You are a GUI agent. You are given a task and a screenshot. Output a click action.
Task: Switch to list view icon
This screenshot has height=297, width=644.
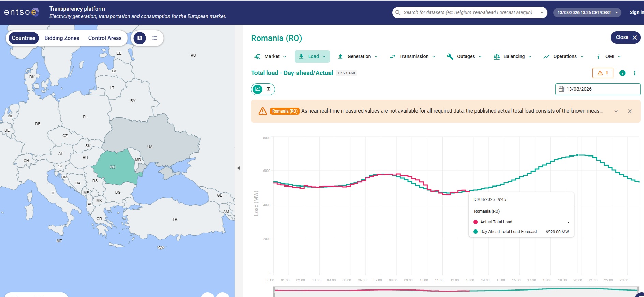pyautogui.click(x=155, y=38)
